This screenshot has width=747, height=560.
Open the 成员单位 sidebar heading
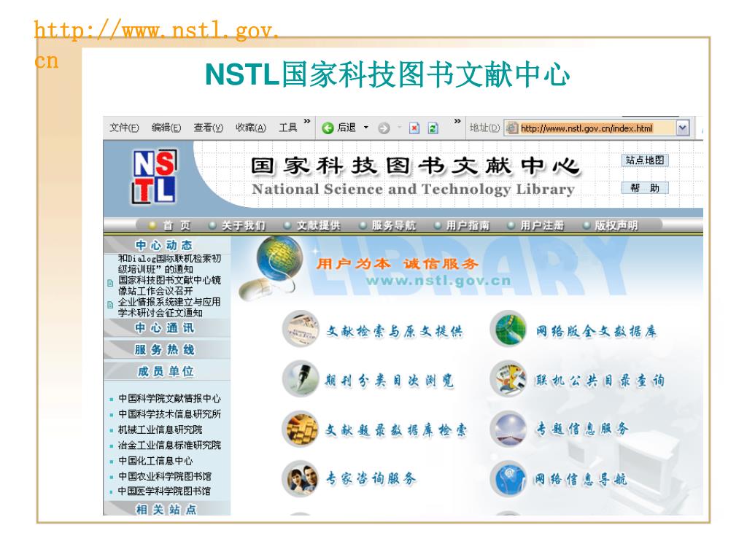click(x=166, y=371)
